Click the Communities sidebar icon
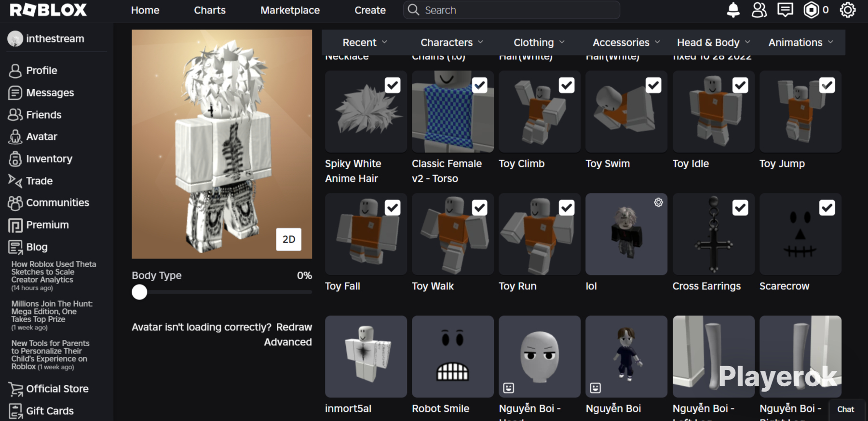 pos(15,203)
